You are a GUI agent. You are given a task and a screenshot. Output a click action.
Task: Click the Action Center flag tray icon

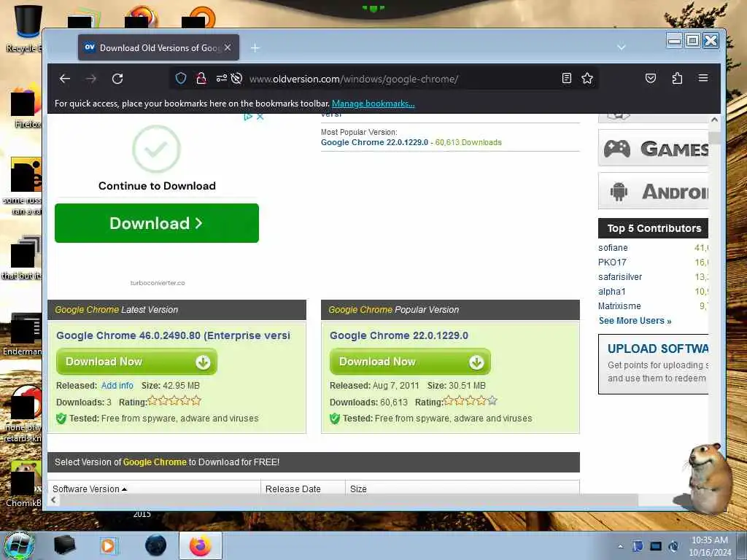[x=638, y=546]
